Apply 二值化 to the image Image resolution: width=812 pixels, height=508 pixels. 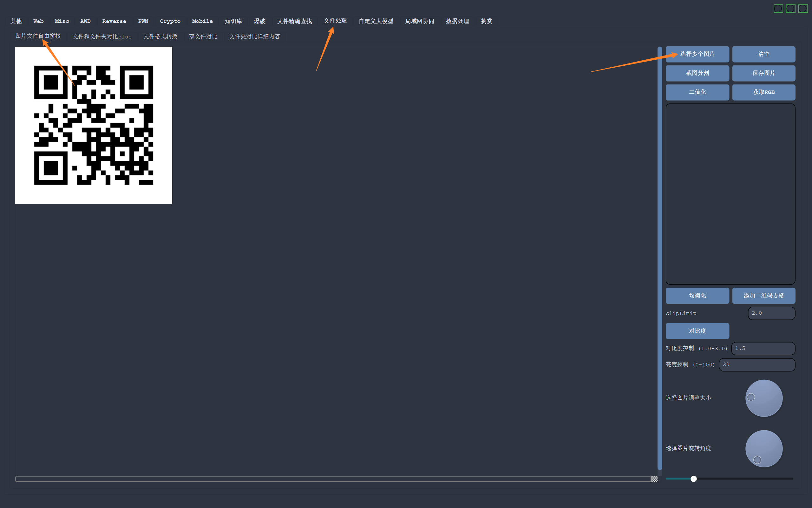coord(697,92)
